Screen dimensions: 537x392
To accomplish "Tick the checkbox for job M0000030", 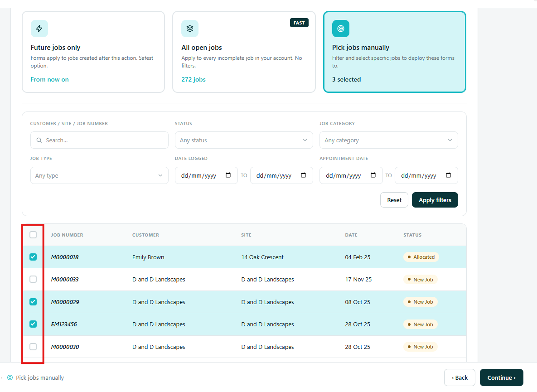I will click(x=33, y=347).
